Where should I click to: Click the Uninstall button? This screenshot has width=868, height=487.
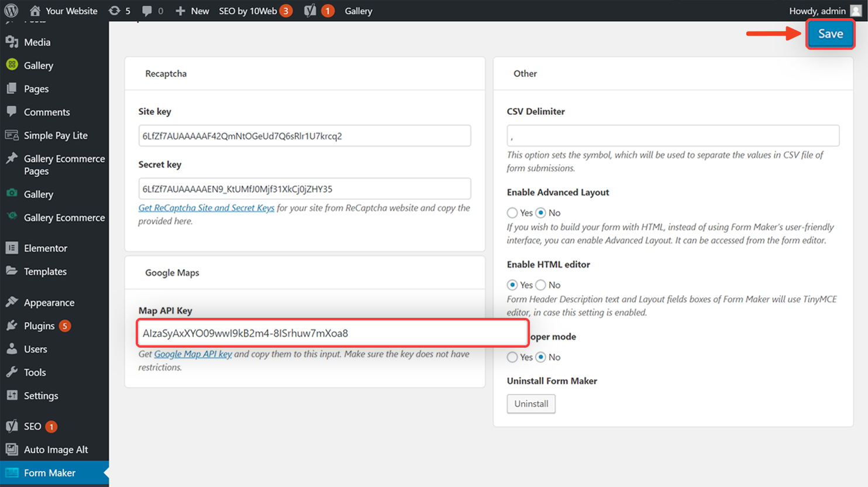coord(531,404)
